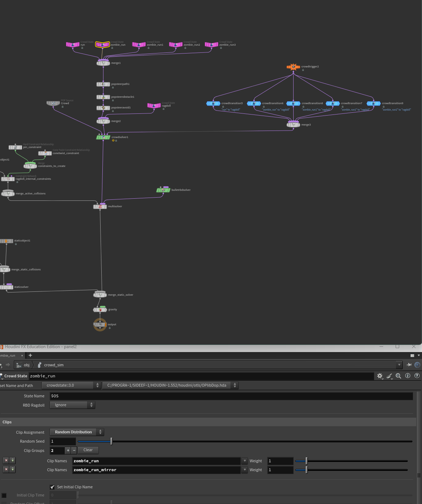Select the constraints_to_create merge node
Screen dimensions: 422x504
tap(30, 166)
